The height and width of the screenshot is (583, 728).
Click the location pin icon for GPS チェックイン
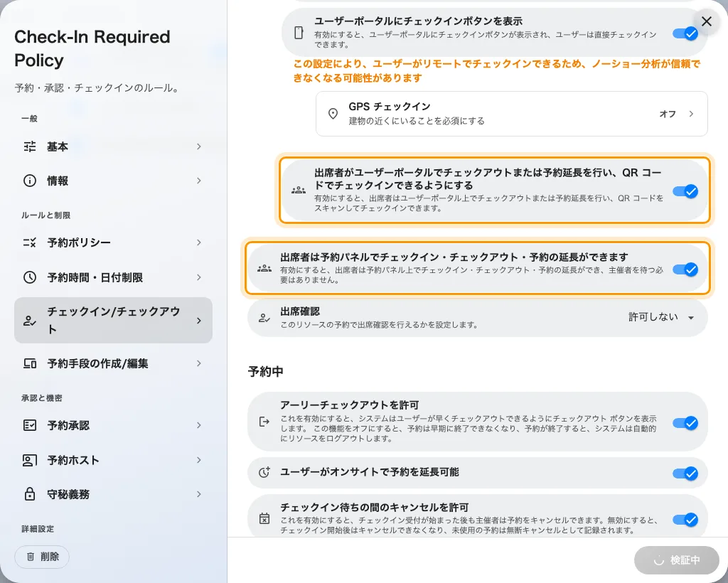click(x=333, y=114)
